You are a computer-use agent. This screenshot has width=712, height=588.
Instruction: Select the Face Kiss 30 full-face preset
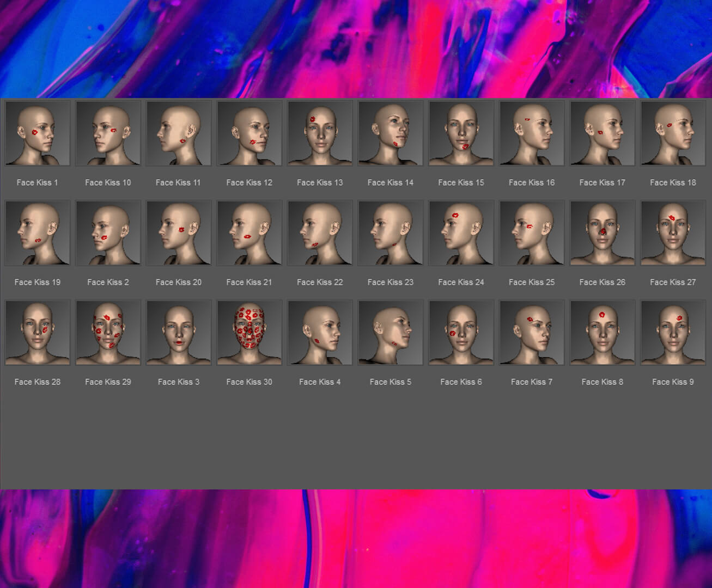(x=249, y=332)
